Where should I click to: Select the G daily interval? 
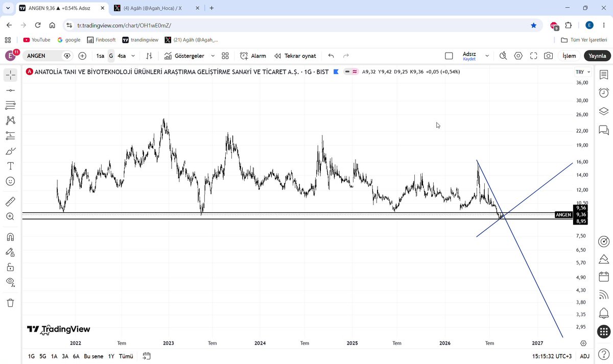pos(111,56)
